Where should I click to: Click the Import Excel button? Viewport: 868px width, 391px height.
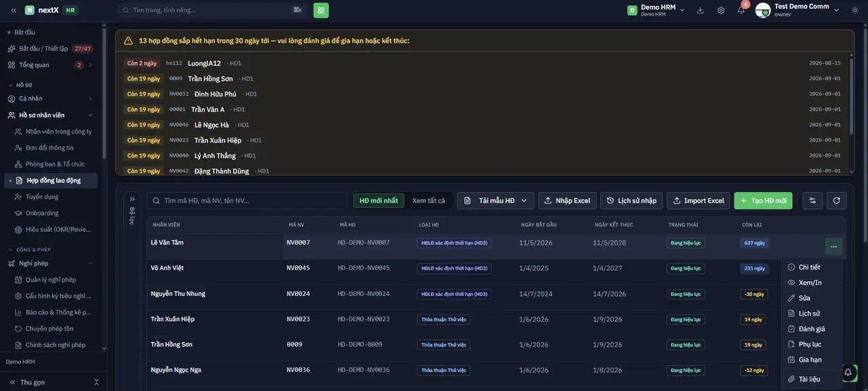coord(698,200)
